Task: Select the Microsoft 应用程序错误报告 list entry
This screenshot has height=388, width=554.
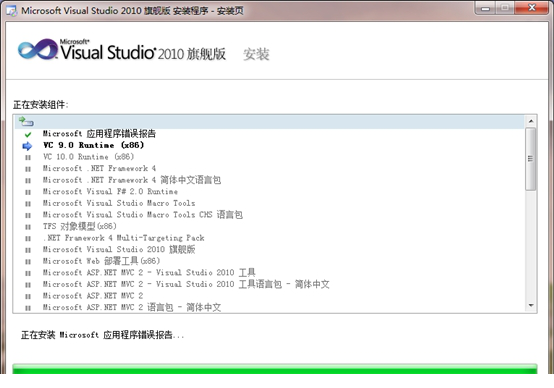Action: (x=99, y=134)
